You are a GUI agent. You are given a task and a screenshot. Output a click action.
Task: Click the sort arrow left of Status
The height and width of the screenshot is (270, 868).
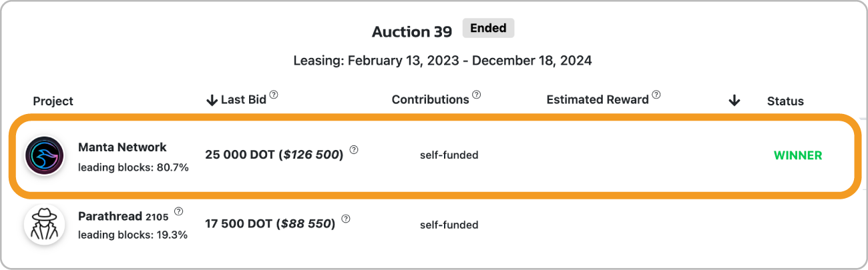pyautogui.click(x=734, y=101)
